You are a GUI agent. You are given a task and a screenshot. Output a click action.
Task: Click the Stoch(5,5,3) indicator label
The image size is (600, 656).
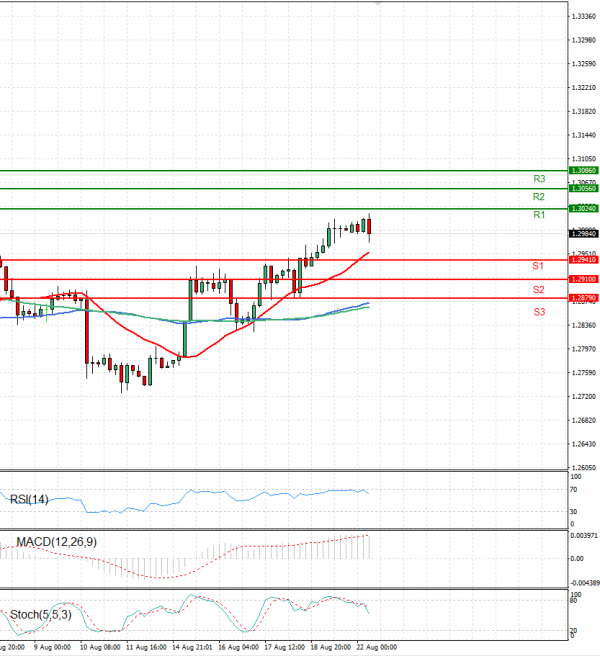(x=41, y=615)
